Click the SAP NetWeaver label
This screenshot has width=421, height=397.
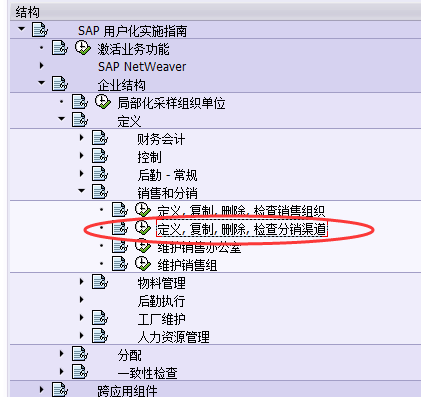point(142,67)
